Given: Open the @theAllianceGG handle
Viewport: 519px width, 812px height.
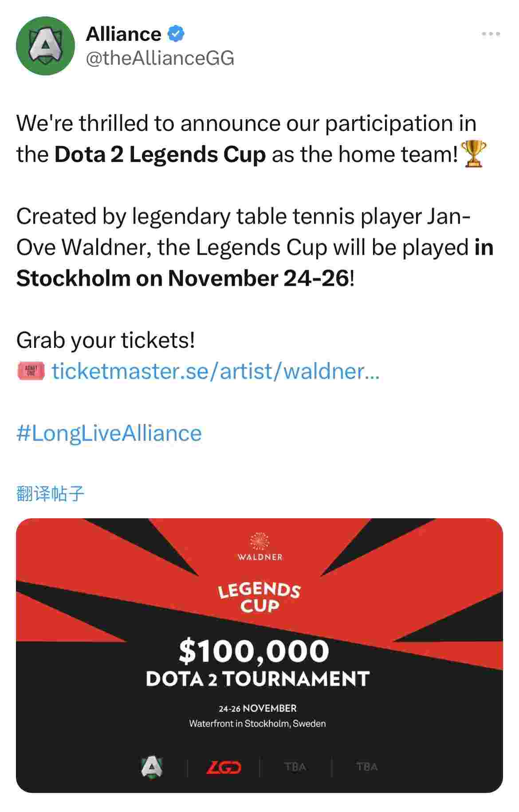Looking at the screenshot, I should pyautogui.click(x=160, y=58).
